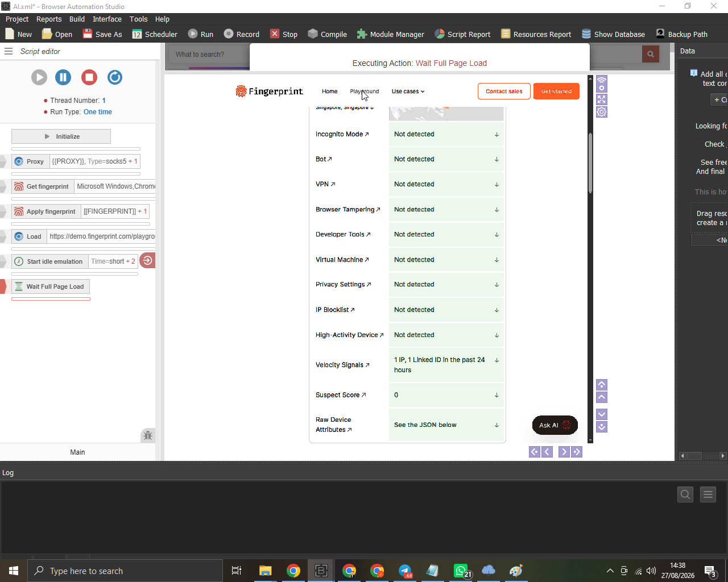Click the Privacy Settings link
Screen dimensions: 728x582
[x=343, y=284]
